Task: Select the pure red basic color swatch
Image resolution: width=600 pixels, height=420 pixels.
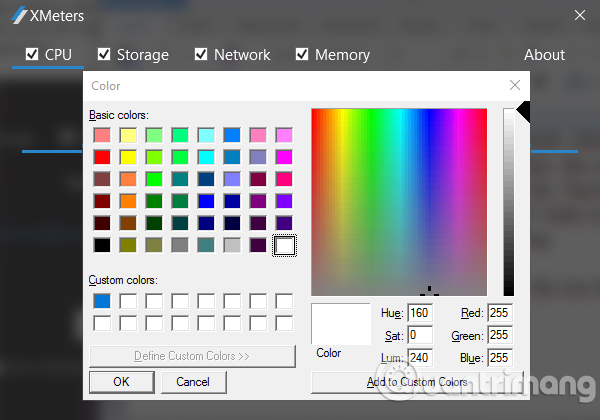Action: [102, 157]
